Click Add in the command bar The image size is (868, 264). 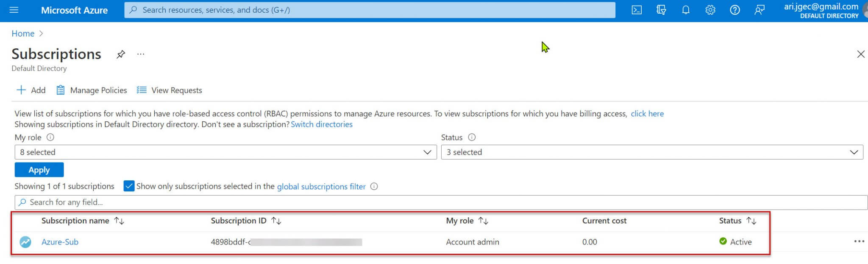click(31, 90)
